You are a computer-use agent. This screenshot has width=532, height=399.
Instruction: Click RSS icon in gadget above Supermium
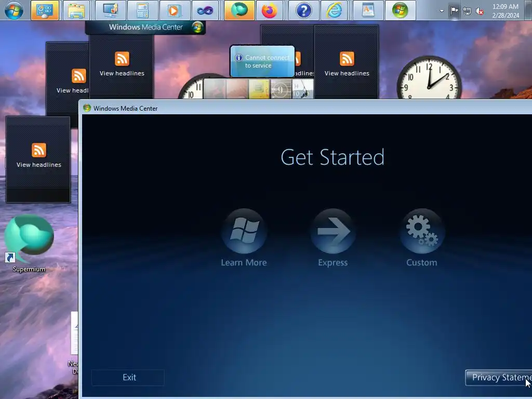pyautogui.click(x=38, y=150)
